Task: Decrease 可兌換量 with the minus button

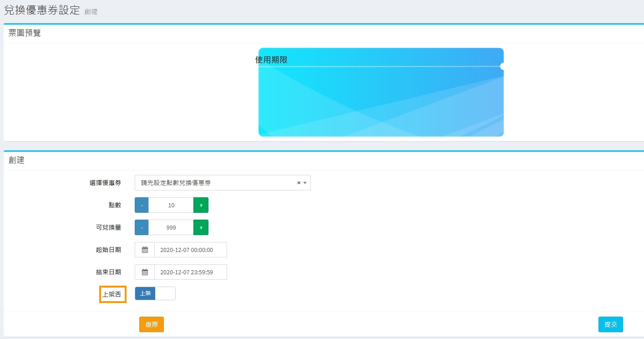Action: coord(142,227)
